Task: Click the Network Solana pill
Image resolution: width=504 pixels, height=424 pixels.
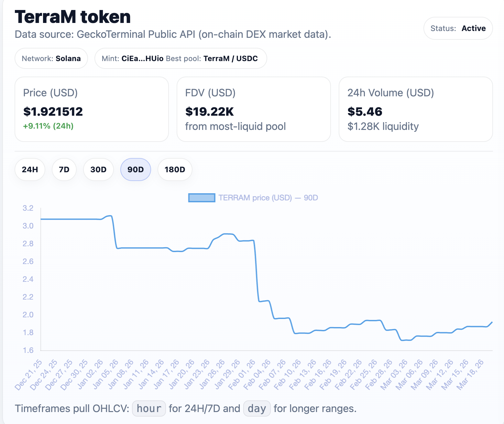Action: 51,58
